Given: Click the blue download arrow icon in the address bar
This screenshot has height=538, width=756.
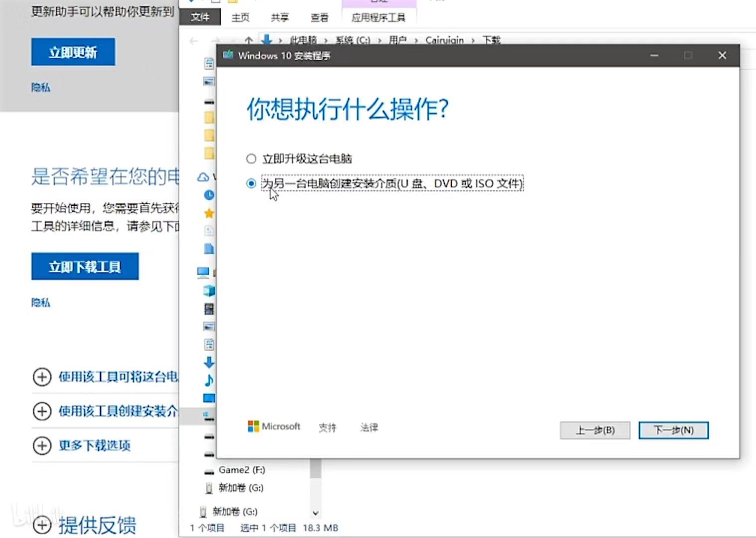Looking at the screenshot, I should (x=266, y=39).
